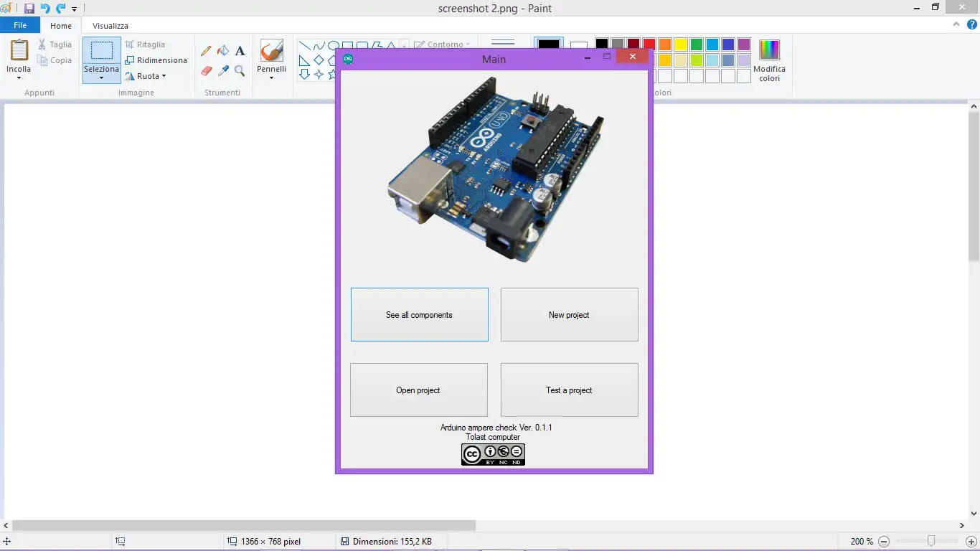
Task: Pick the lime color swatch
Action: click(x=697, y=60)
